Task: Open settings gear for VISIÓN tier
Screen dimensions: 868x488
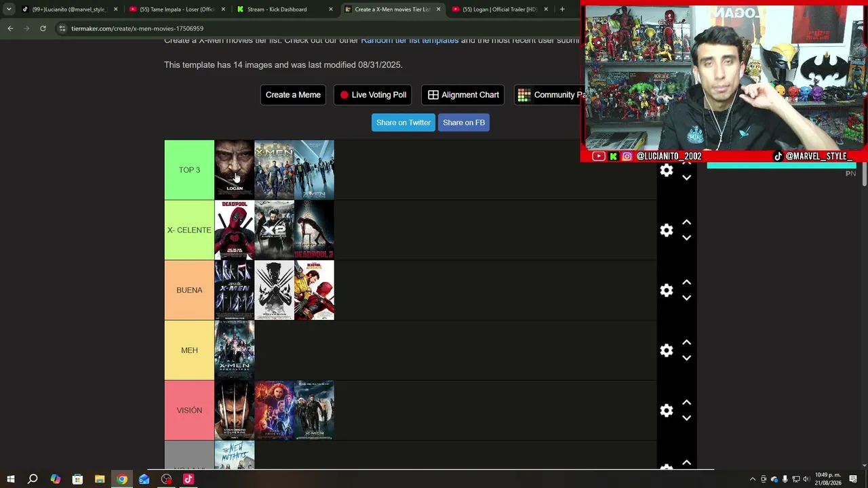Action: point(667,411)
